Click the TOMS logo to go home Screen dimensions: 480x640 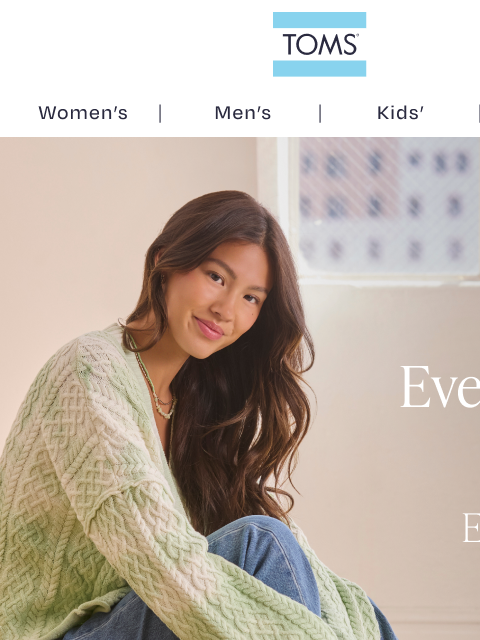click(x=319, y=44)
